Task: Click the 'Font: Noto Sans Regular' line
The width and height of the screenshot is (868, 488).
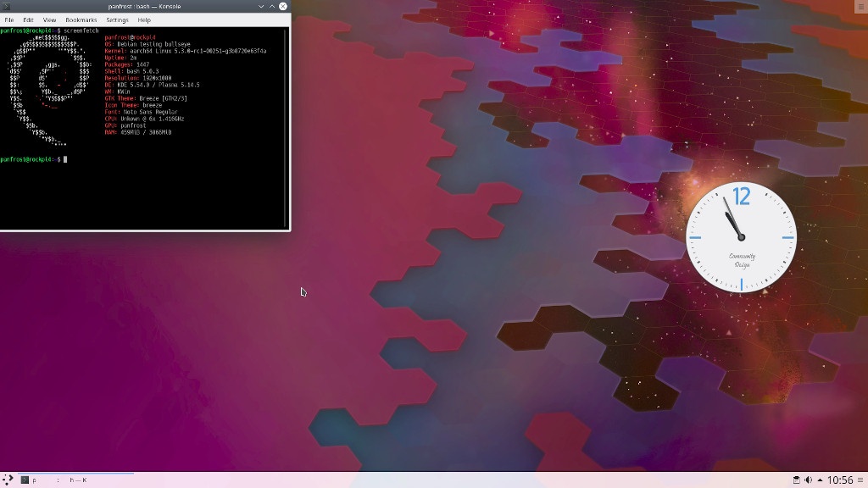Action: coord(142,112)
